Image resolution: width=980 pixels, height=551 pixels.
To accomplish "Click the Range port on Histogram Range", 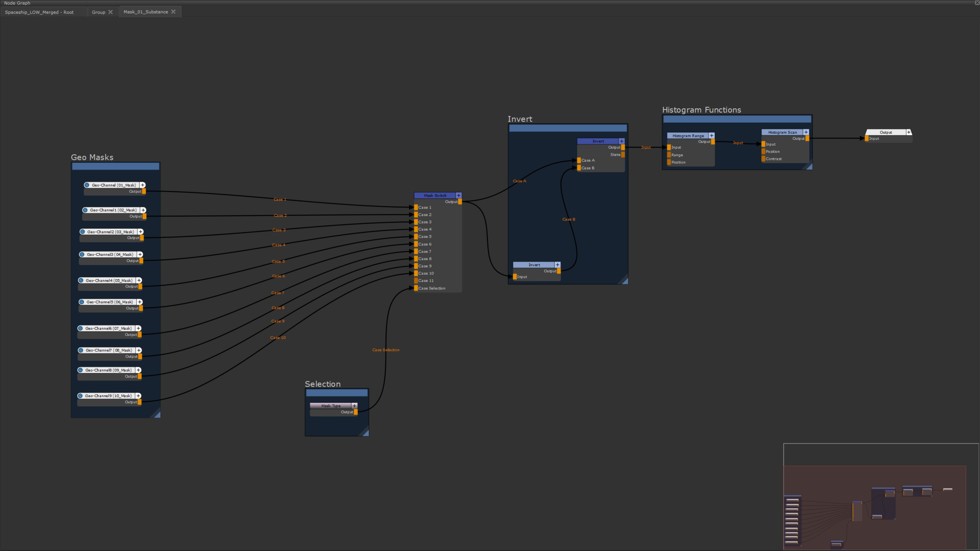I will (x=669, y=155).
